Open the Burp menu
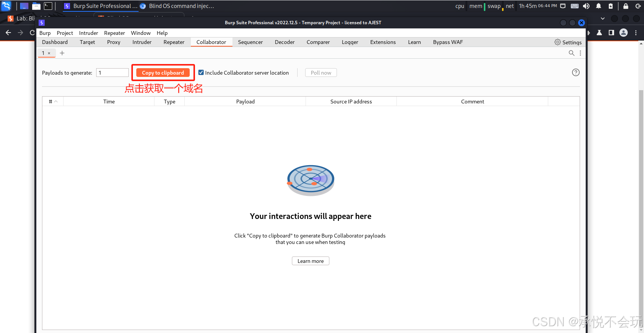 pos(45,33)
